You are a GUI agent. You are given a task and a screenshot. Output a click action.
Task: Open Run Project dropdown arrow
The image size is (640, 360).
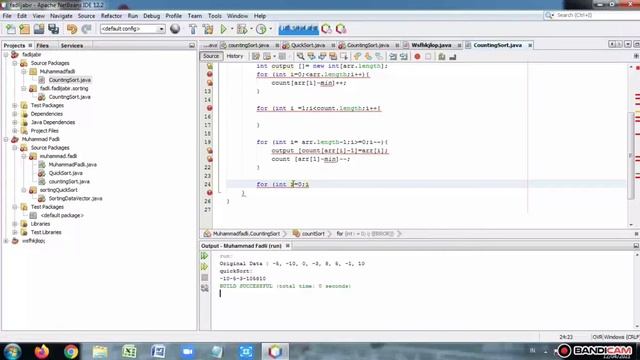pyautogui.click(x=232, y=29)
